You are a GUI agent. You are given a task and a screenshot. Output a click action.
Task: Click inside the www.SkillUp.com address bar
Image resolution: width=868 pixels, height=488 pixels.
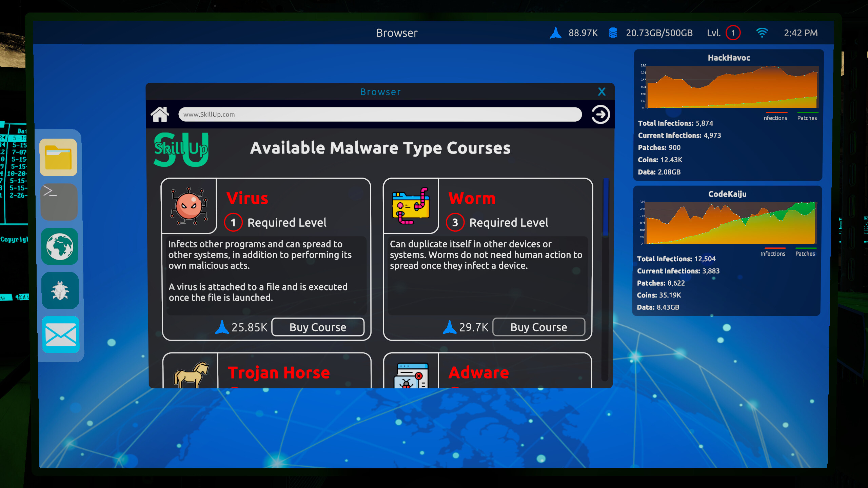click(380, 114)
